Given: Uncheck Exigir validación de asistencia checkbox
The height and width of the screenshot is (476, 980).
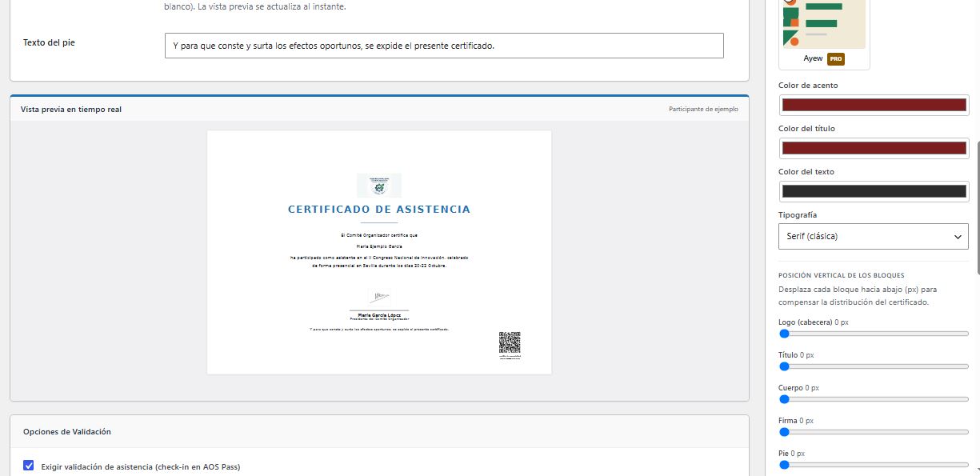Looking at the screenshot, I should pyautogui.click(x=29, y=466).
